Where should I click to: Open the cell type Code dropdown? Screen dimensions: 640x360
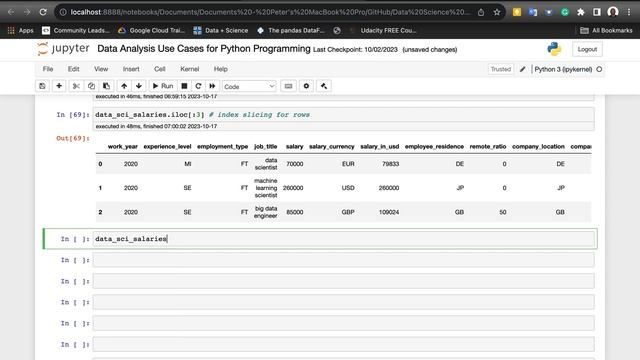(249, 87)
